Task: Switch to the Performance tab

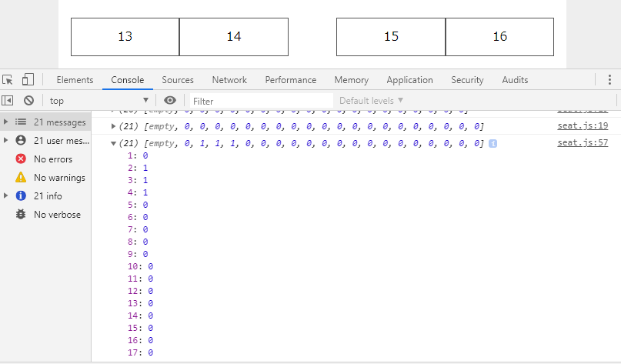Action: click(291, 80)
